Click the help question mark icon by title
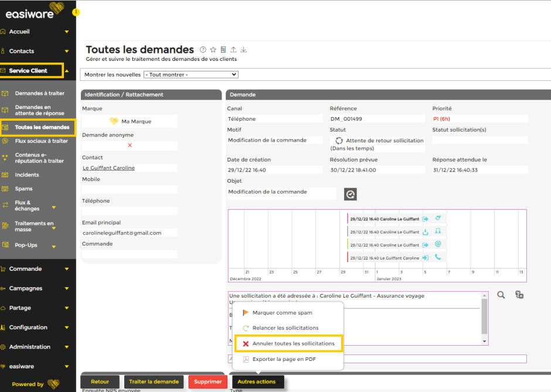551x392 pixels. tap(203, 50)
